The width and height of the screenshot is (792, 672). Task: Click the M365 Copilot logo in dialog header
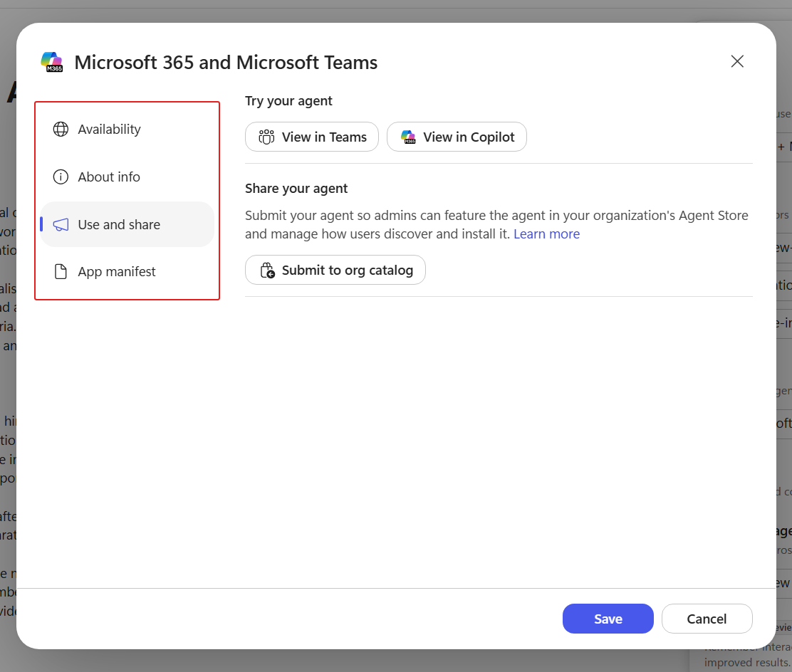click(51, 62)
